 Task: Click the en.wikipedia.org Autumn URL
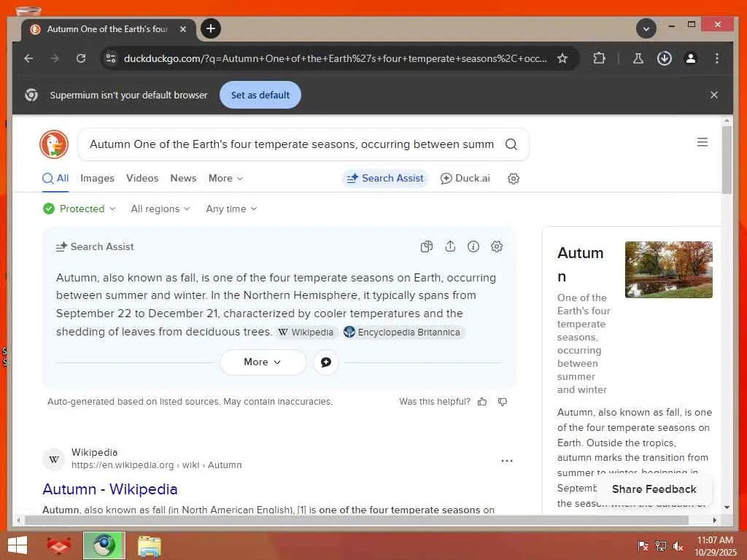coord(156,464)
